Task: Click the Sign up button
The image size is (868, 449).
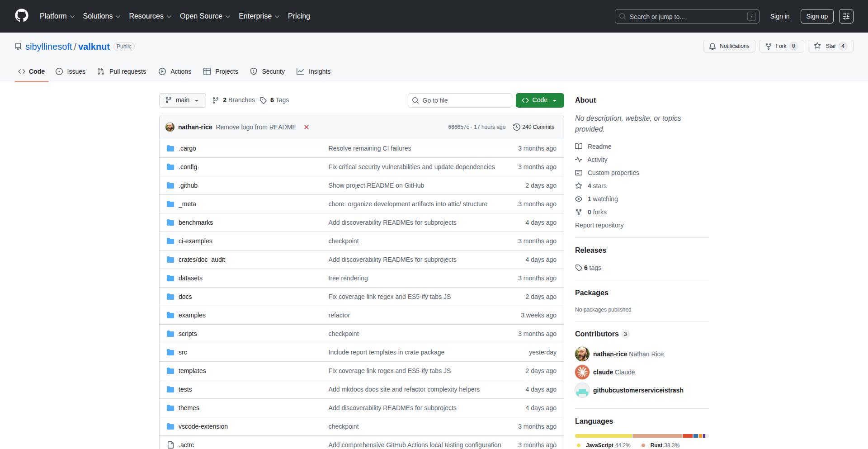Action: [x=817, y=16]
